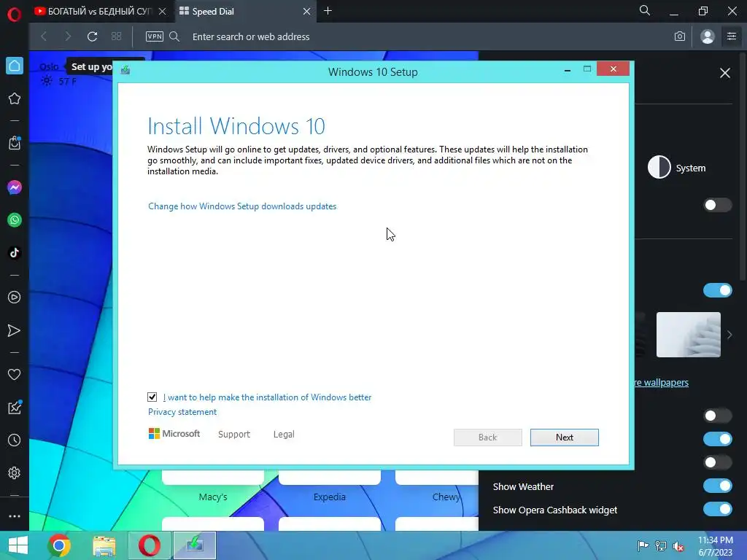
Task: Open the Player icon in sidebar
Action: pos(15,297)
